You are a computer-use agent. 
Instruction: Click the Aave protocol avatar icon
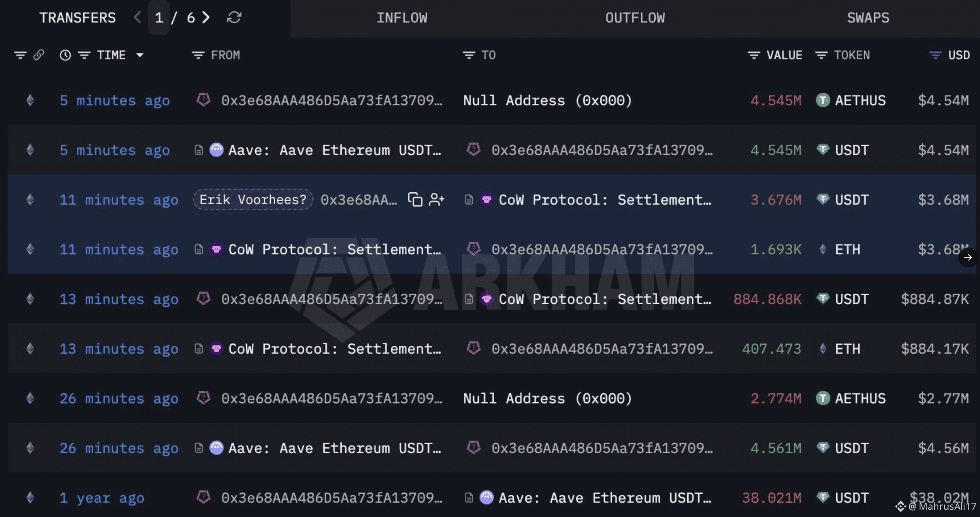pos(217,150)
